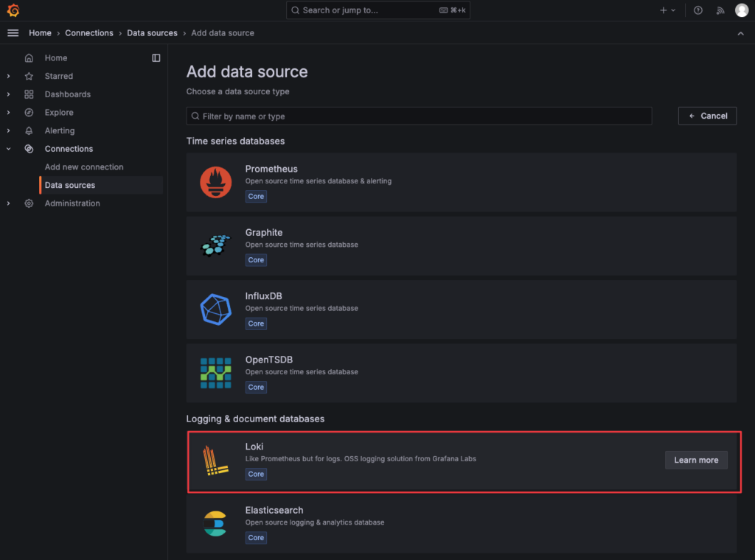Click the Add data source breadcrumb text

[x=223, y=33]
